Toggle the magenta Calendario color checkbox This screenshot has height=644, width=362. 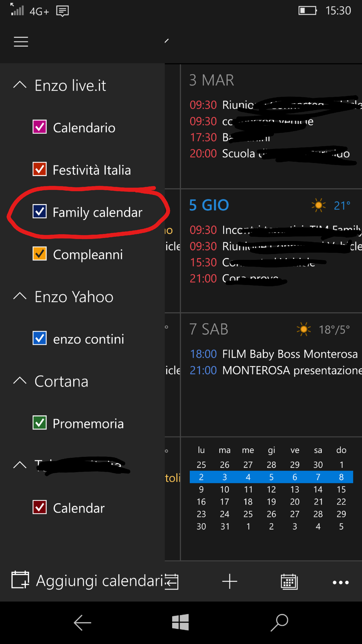coord(40,127)
